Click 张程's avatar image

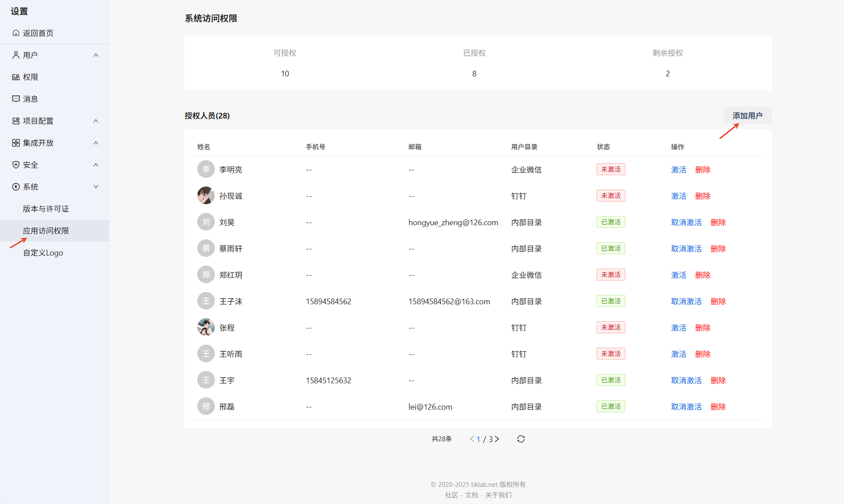coord(206,328)
